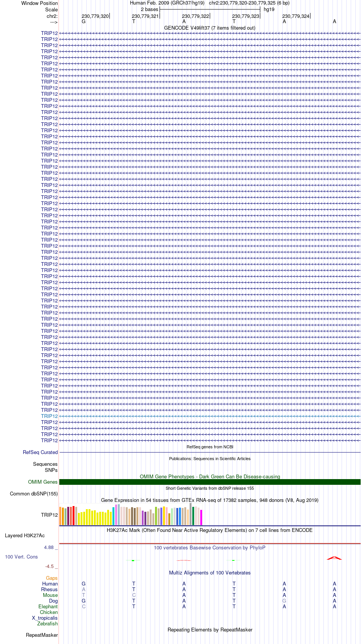Click the Sequences SNPs track label
The image size is (361, 644).
[45, 467]
